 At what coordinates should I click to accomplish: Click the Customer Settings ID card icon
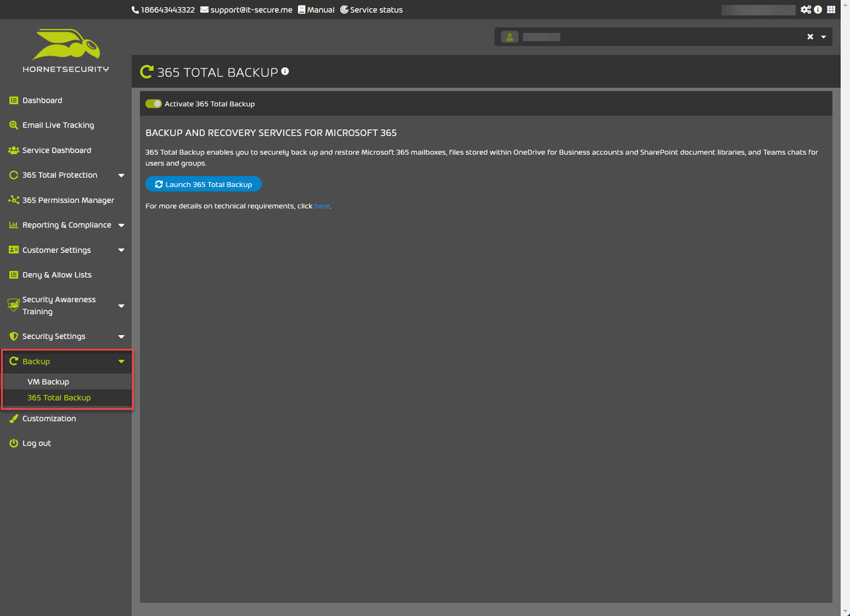[x=14, y=250]
